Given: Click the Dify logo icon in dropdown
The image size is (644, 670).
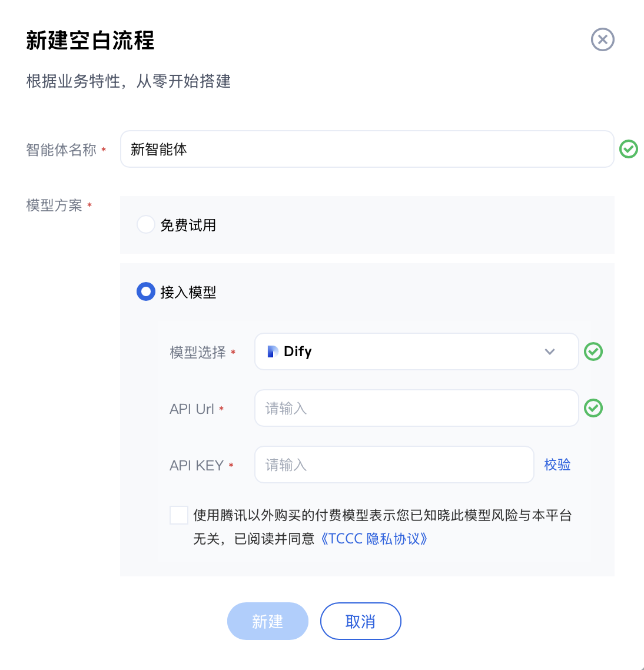Looking at the screenshot, I should [272, 351].
